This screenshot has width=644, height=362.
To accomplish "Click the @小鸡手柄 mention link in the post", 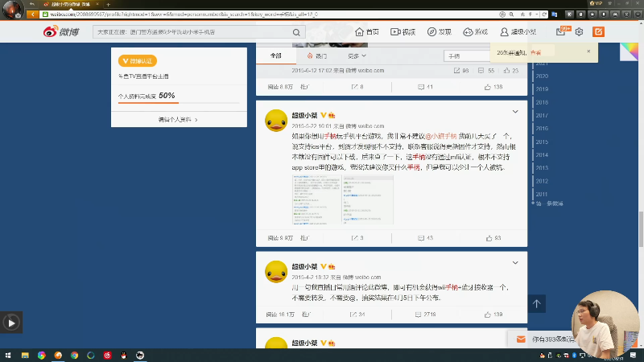I will 441,136.
